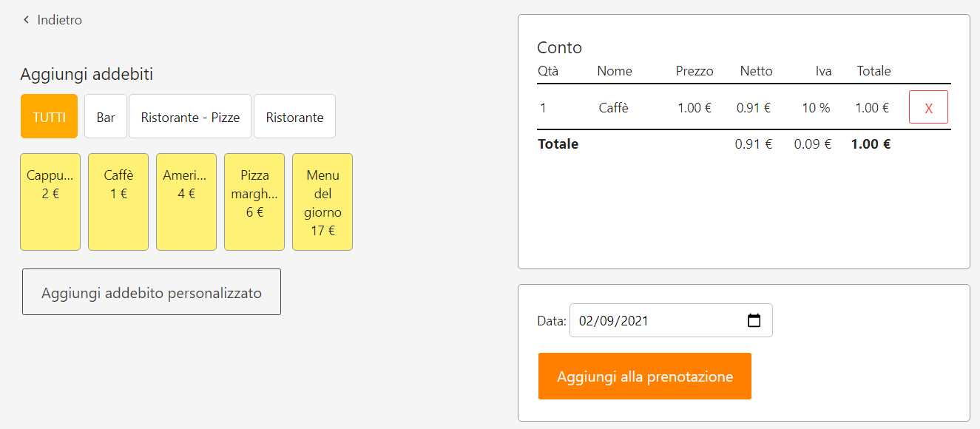The height and width of the screenshot is (429, 980).
Task: Click the Prezzo column header
Action: [x=695, y=71]
